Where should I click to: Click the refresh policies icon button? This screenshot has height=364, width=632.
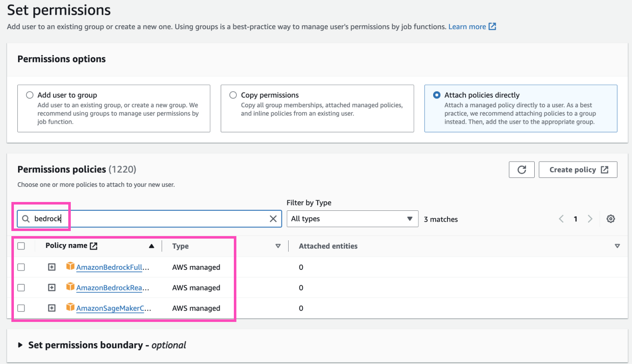point(522,170)
